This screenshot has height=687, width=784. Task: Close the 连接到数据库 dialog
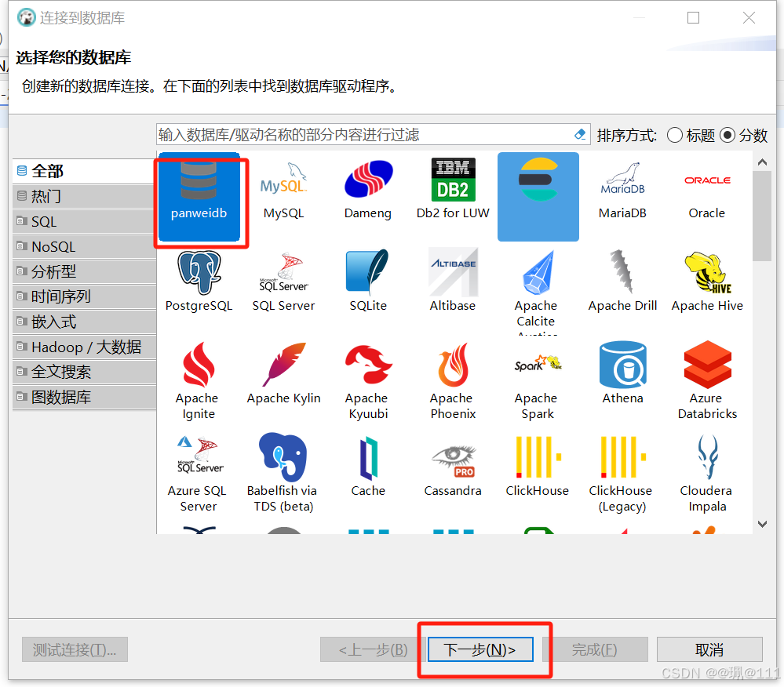(749, 18)
